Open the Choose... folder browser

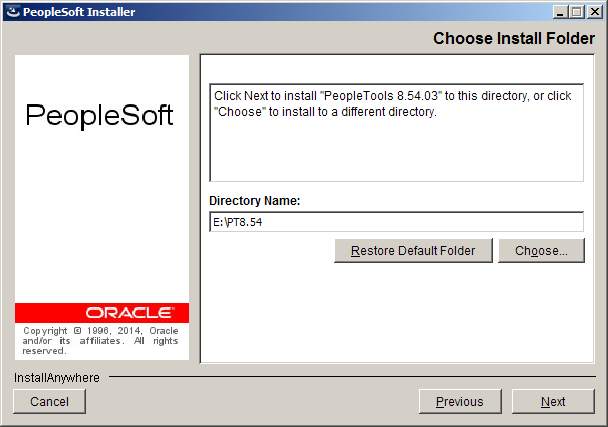[x=541, y=251]
